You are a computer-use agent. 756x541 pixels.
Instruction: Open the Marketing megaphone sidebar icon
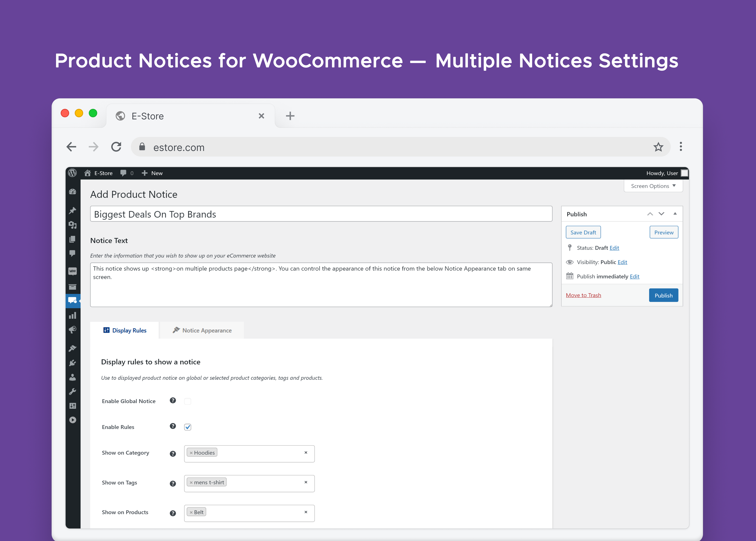(x=73, y=329)
